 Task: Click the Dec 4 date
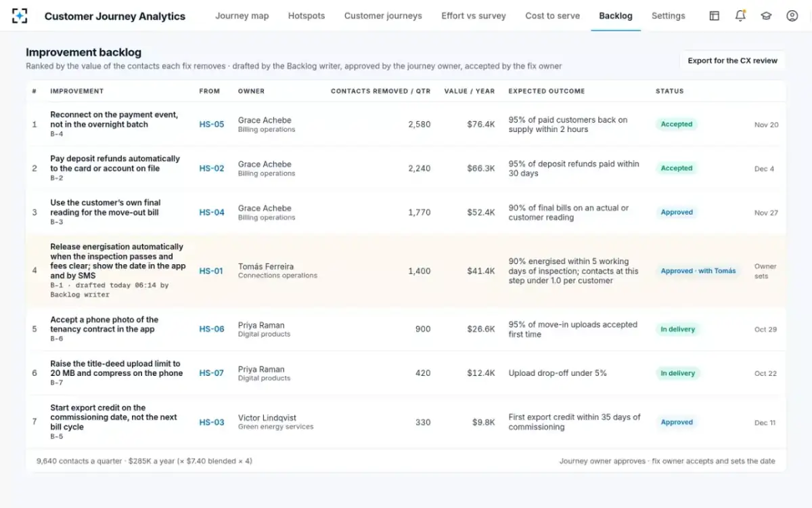(x=765, y=169)
